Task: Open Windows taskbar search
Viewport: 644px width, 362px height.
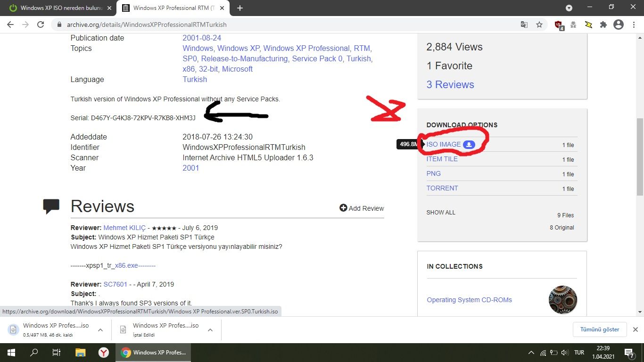Action: point(33,352)
